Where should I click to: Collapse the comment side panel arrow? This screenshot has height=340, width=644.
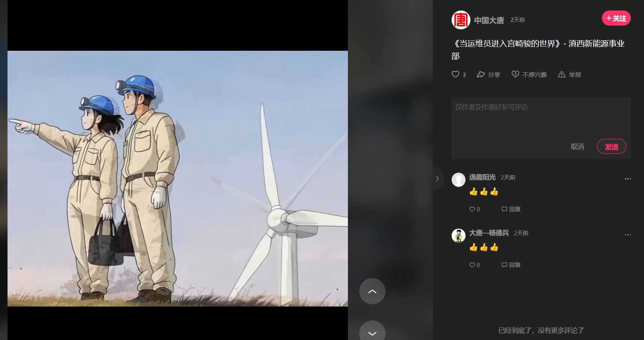437,179
